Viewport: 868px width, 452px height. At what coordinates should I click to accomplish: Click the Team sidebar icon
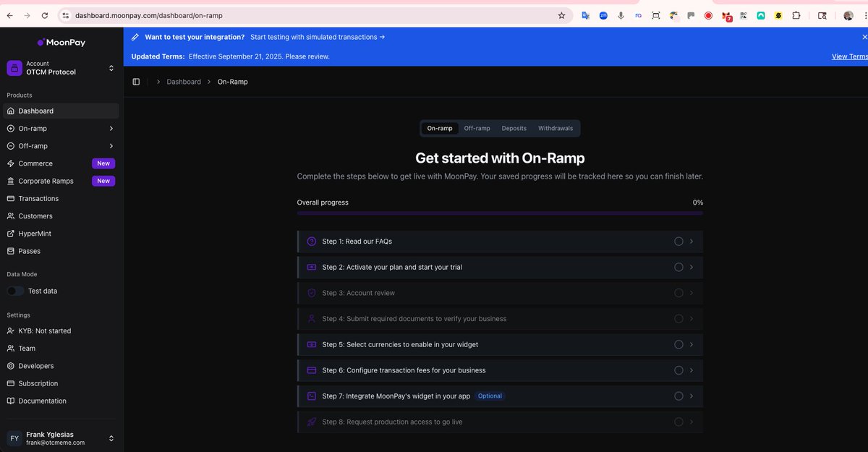click(11, 349)
